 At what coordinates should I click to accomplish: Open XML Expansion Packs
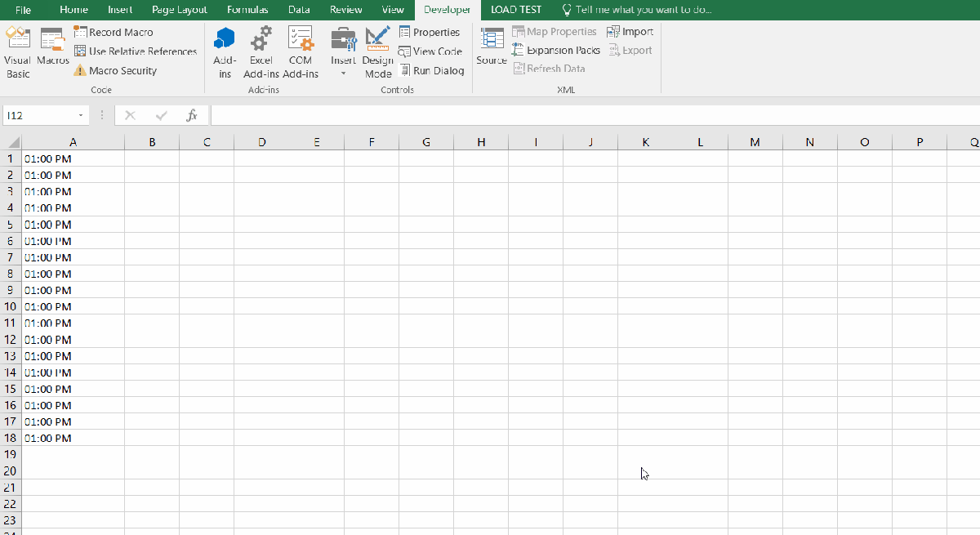pos(556,50)
